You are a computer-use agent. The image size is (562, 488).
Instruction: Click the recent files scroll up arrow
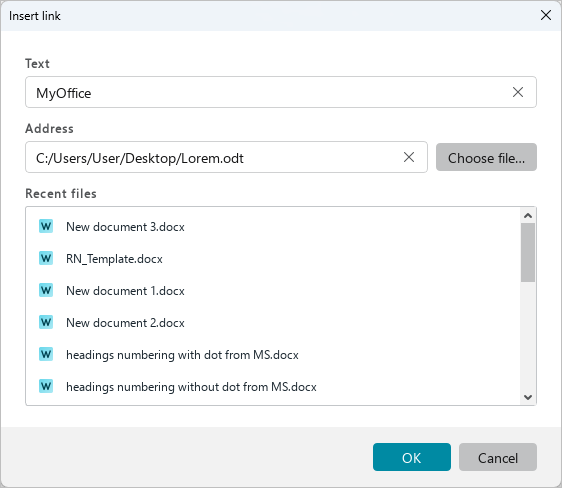point(528,215)
